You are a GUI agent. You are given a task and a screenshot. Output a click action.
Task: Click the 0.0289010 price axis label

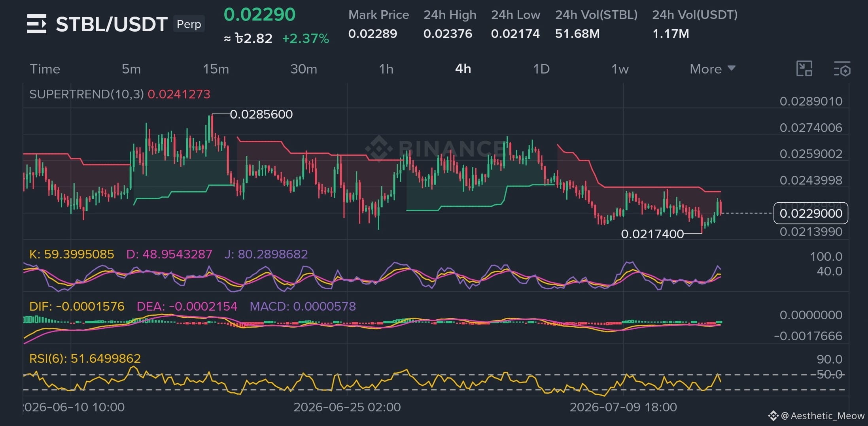pos(811,101)
